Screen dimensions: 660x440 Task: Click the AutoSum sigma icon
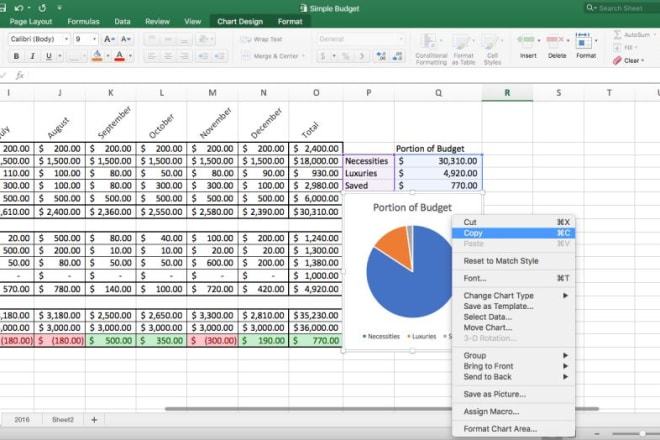[x=617, y=35]
